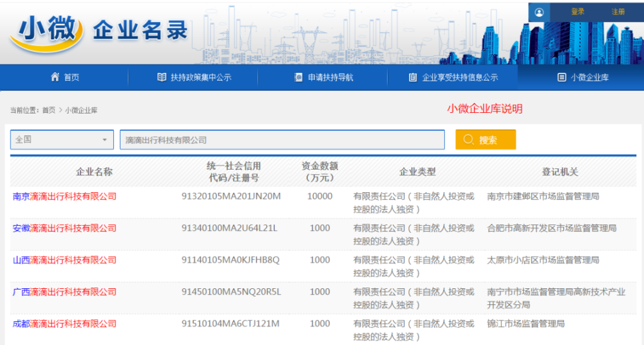Click 小微企业库 in the breadcrumb

pyautogui.click(x=81, y=110)
